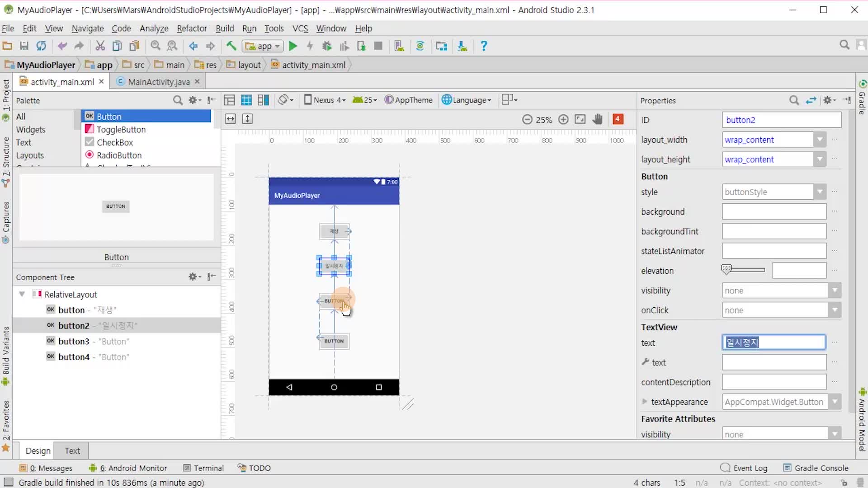Click the Find magnifier icon in toolbar

click(x=156, y=46)
